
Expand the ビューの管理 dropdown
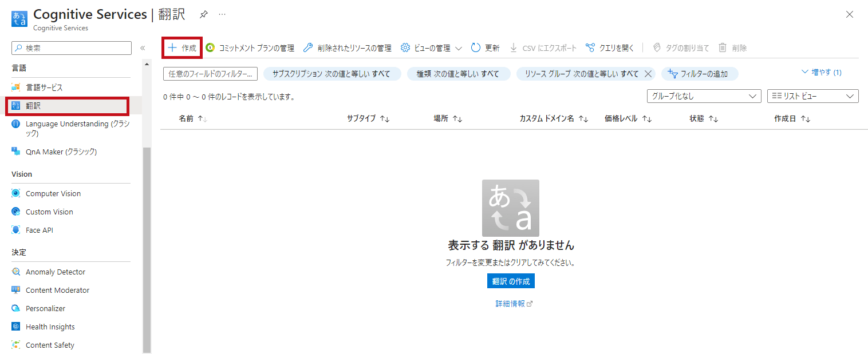pyautogui.click(x=431, y=48)
